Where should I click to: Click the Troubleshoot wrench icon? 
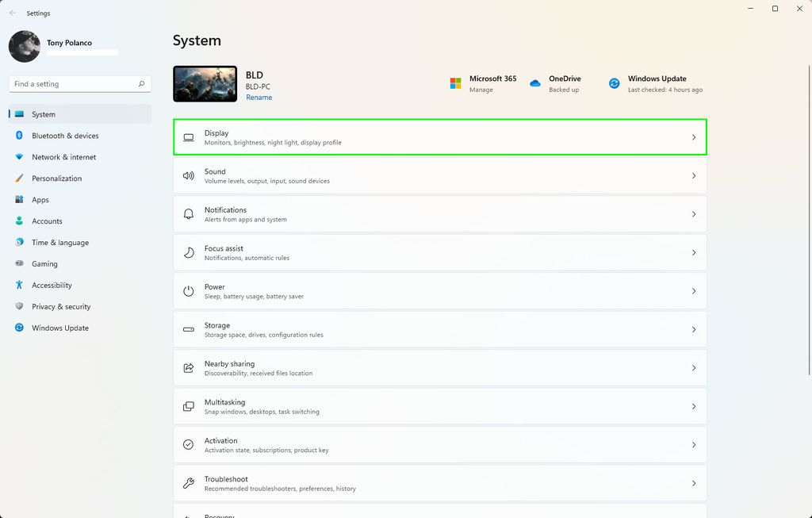189,483
